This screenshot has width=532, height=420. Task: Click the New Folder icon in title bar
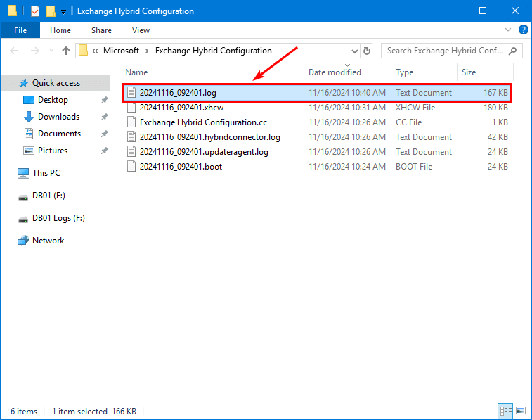[x=51, y=11]
